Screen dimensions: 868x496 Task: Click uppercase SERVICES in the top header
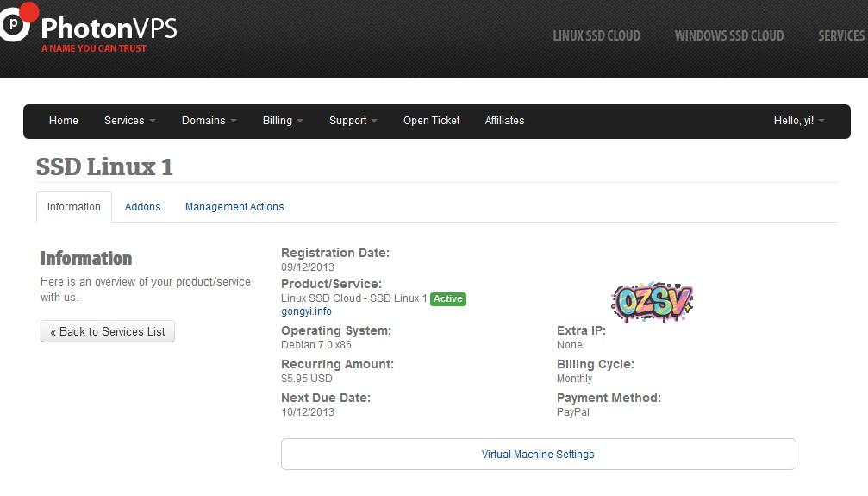840,35
